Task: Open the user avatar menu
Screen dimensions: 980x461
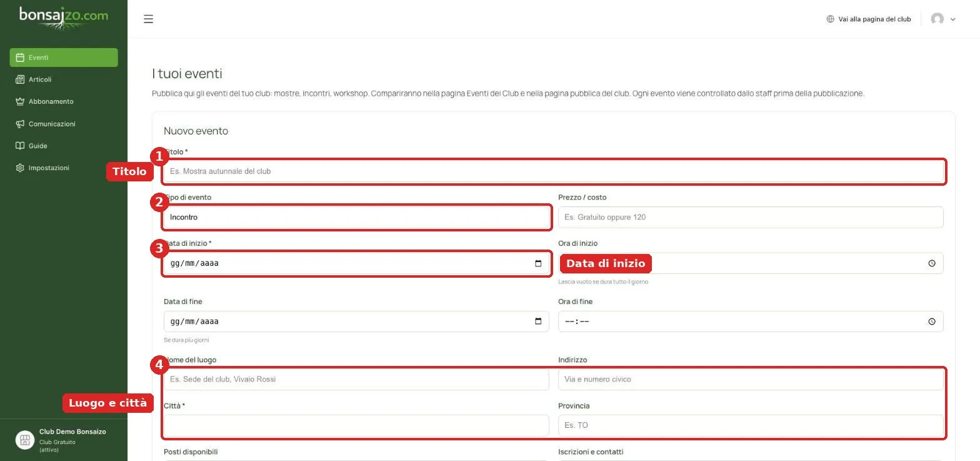Action: [x=937, y=19]
